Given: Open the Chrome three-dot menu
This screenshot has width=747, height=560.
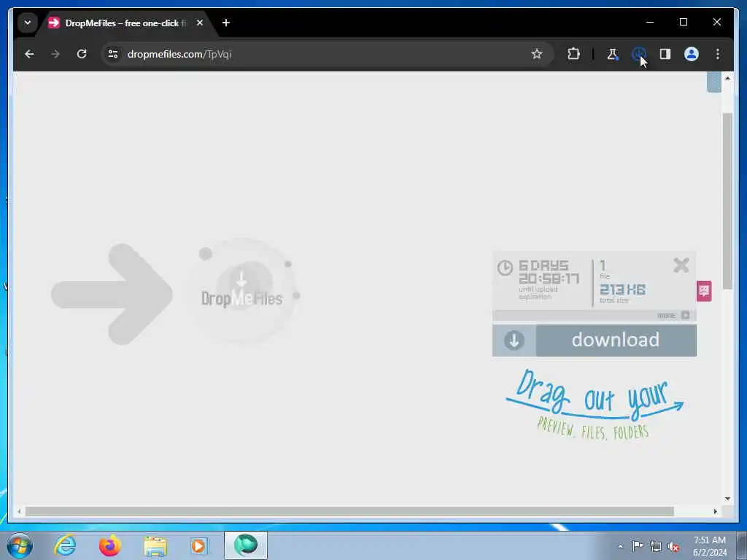Looking at the screenshot, I should click(x=718, y=54).
